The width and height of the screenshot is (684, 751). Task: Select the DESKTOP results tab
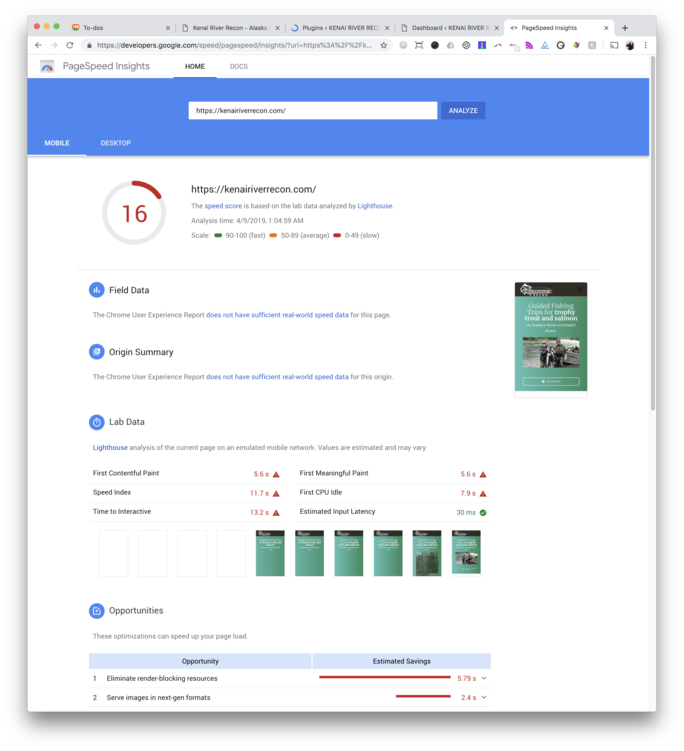click(115, 143)
